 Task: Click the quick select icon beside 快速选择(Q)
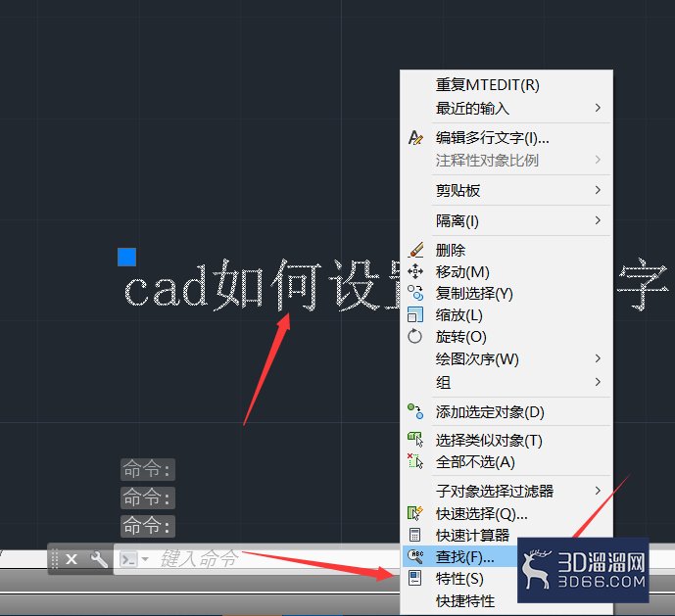coord(415,513)
